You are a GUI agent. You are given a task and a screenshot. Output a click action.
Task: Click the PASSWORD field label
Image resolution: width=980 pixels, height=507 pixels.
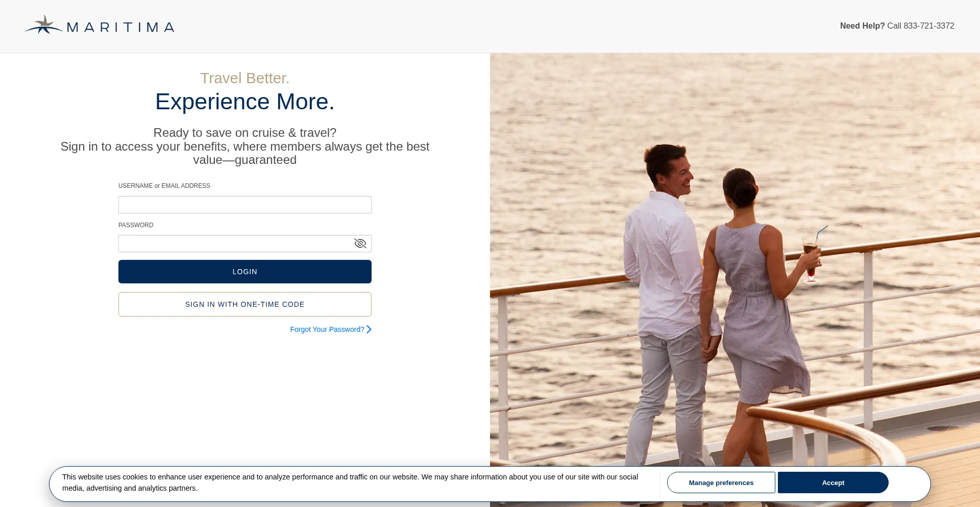136,225
